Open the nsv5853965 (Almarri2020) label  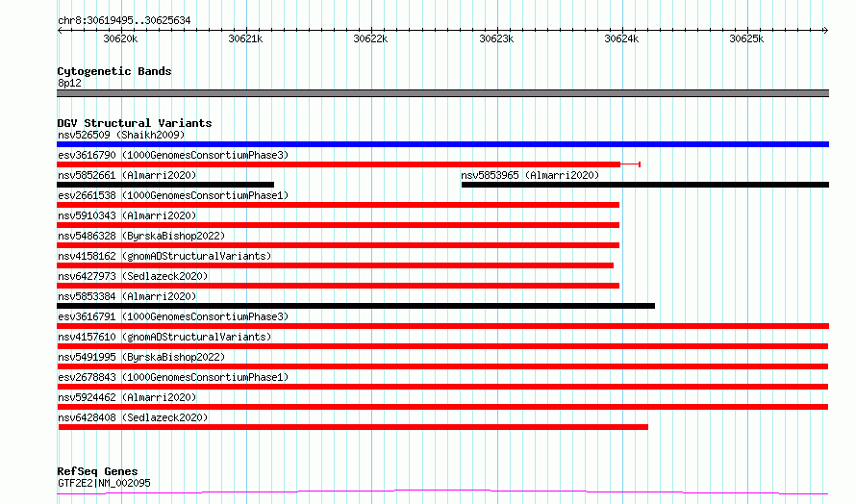(x=530, y=175)
